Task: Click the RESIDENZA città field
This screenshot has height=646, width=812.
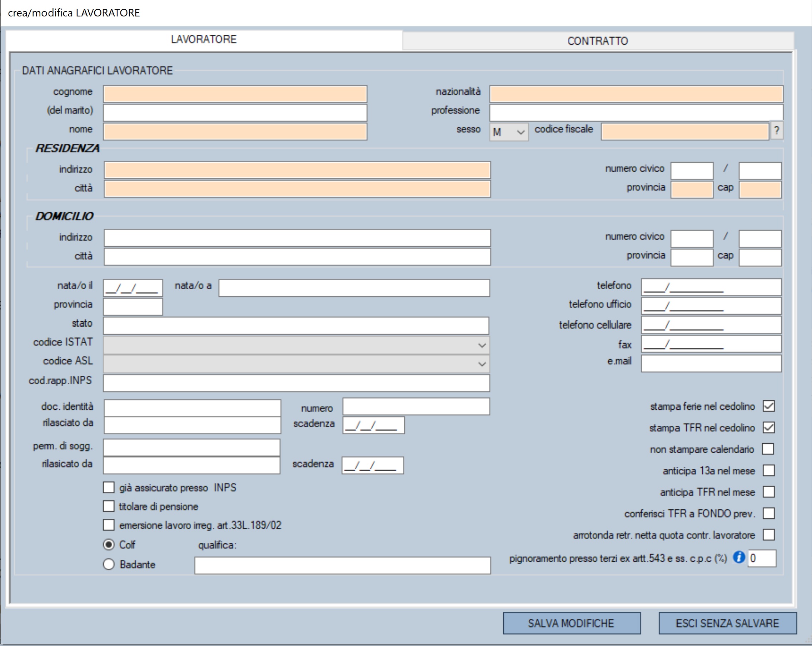Action: point(297,189)
